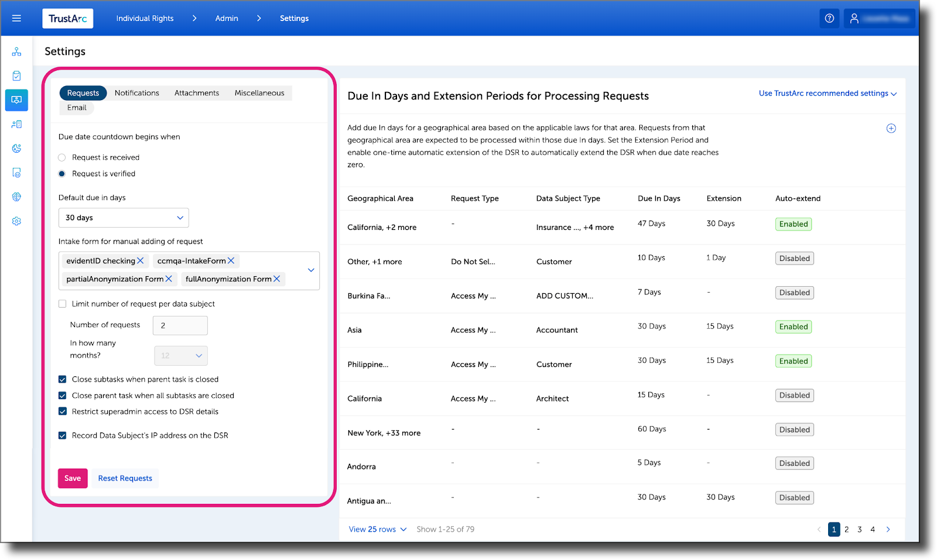Uncheck Restrict superadmin access to DSR details

[62, 411]
